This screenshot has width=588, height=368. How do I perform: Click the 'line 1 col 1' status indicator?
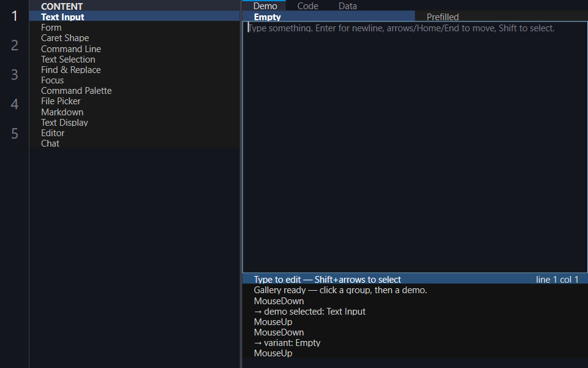point(557,280)
